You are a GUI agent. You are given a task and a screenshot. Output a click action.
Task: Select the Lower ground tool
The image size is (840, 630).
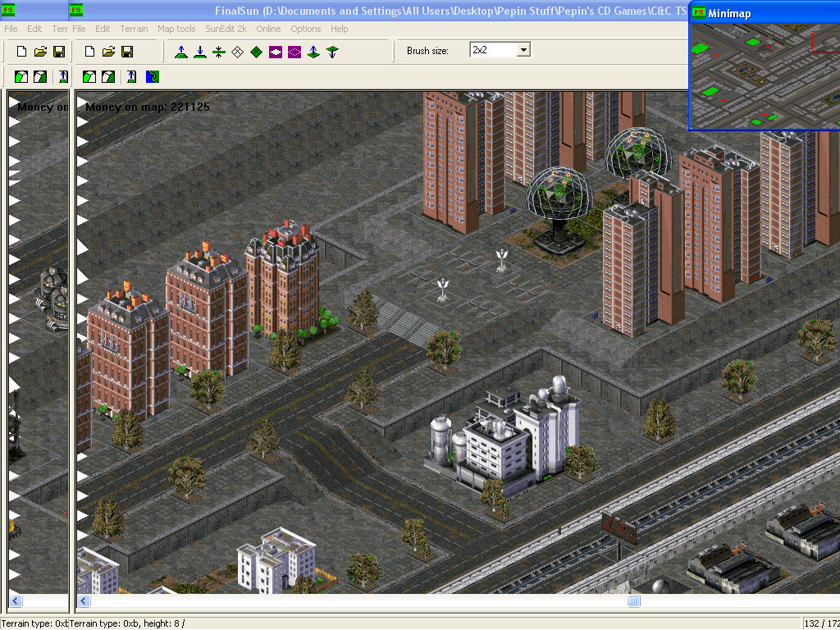pos(200,52)
